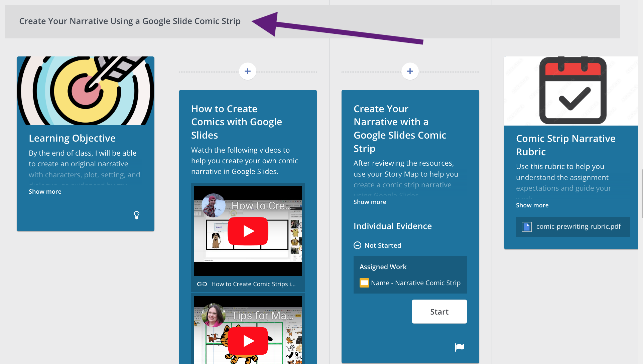Click the Comic Strip Narrative Rubric title
Viewport: 643px width, 364px height.
pyautogui.click(x=566, y=145)
